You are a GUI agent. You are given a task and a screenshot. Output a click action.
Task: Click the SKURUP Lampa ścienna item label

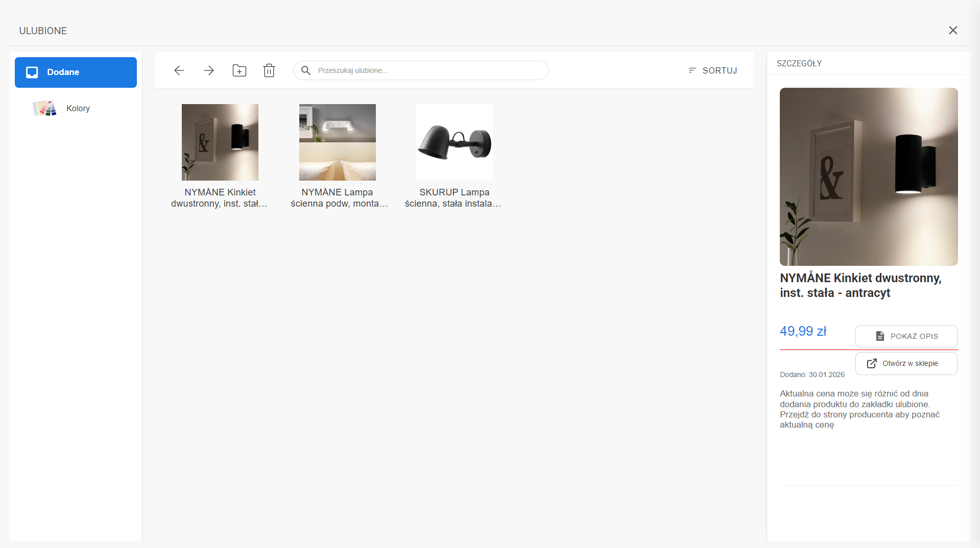point(454,198)
